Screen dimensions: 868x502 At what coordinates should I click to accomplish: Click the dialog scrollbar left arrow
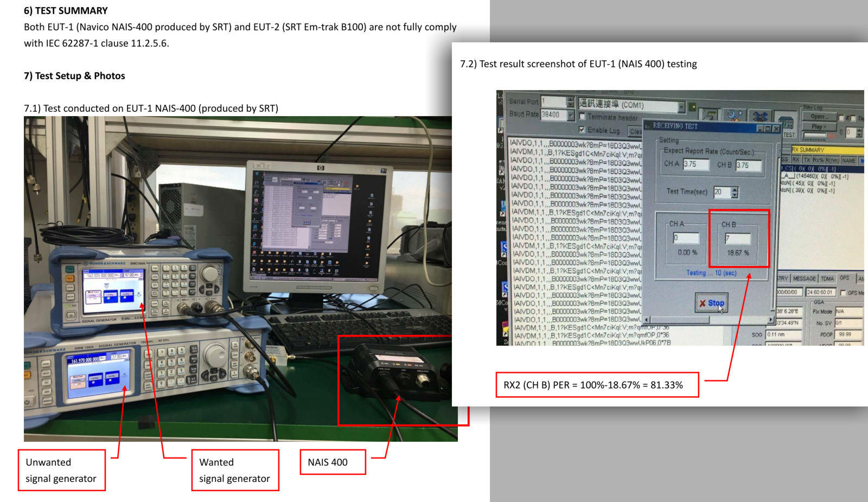[x=646, y=320]
